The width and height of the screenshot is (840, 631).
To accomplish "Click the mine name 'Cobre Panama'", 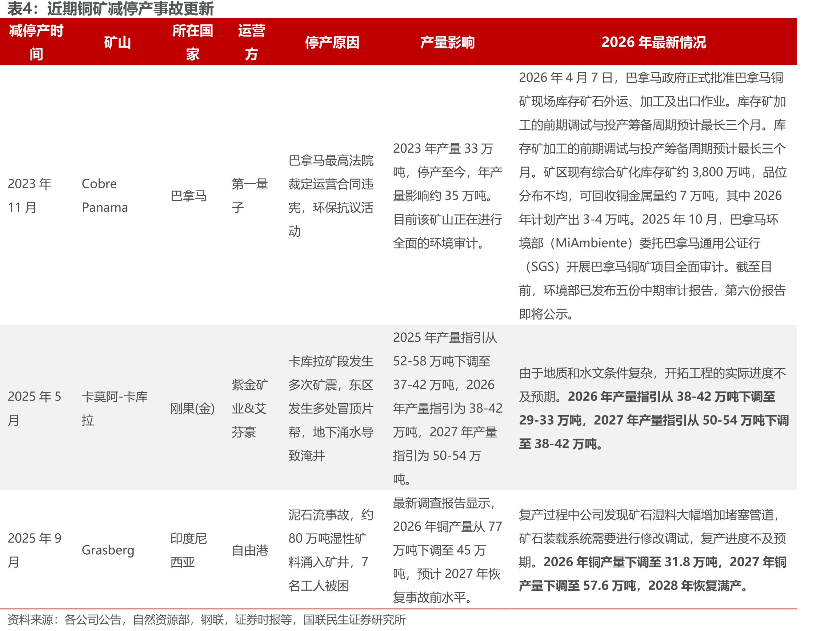I will click(105, 196).
